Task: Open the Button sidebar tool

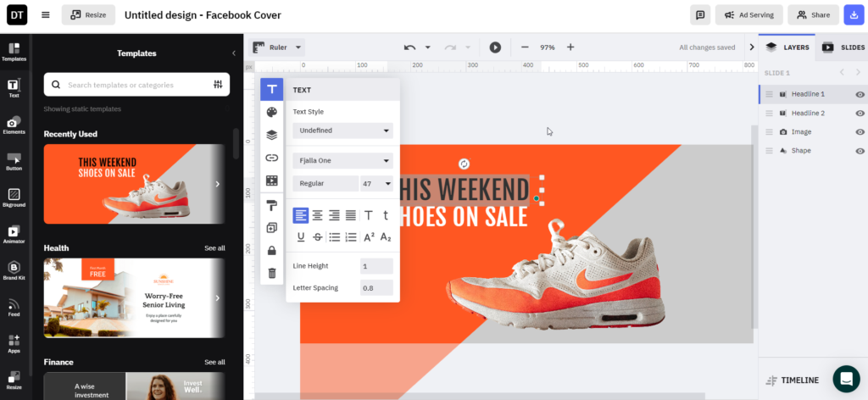Action: coord(14,162)
